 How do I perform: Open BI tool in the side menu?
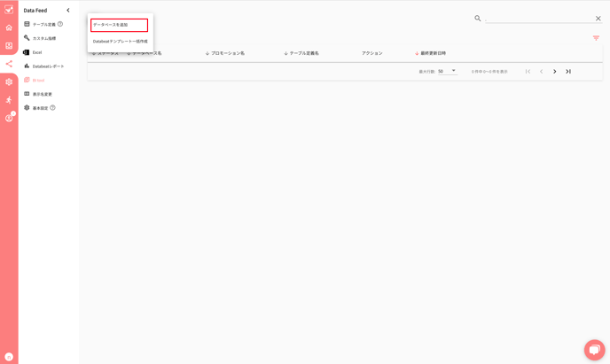pos(38,81)
